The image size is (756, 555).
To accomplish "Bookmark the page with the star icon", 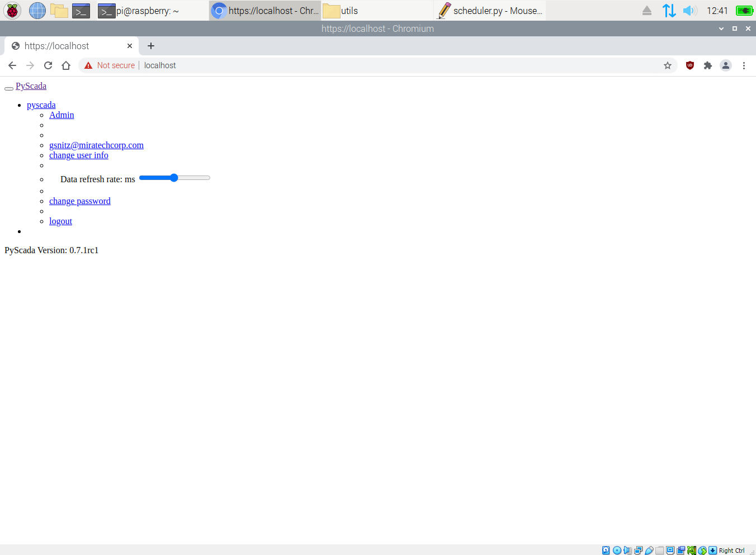I will point(668,65).
